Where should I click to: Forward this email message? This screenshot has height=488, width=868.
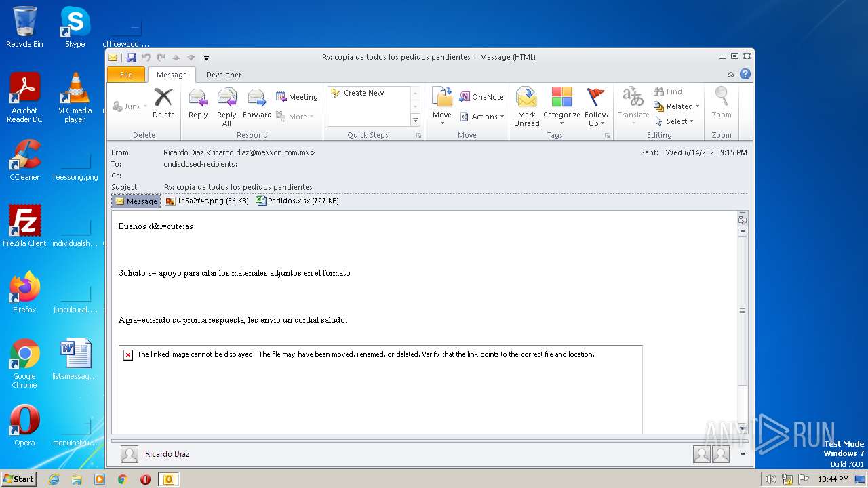click(257, 104)
